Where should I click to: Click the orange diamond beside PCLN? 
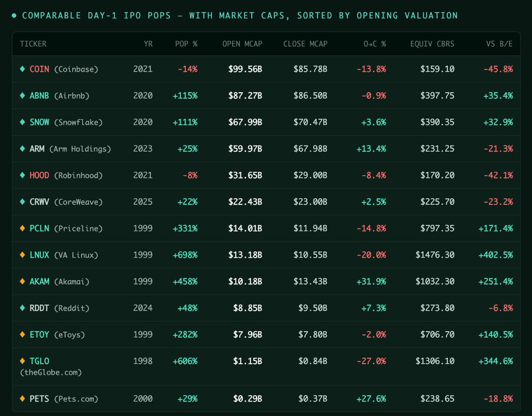(22, 228)
